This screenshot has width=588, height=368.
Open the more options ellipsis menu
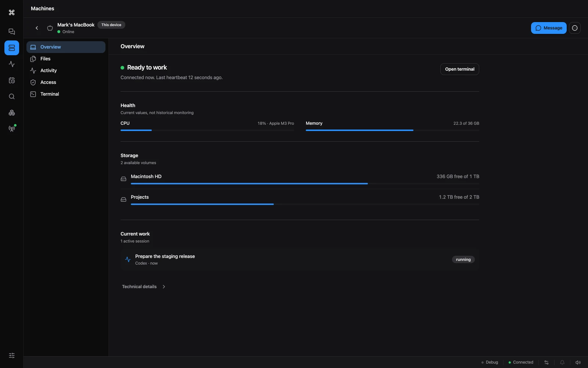click(575, 28)
